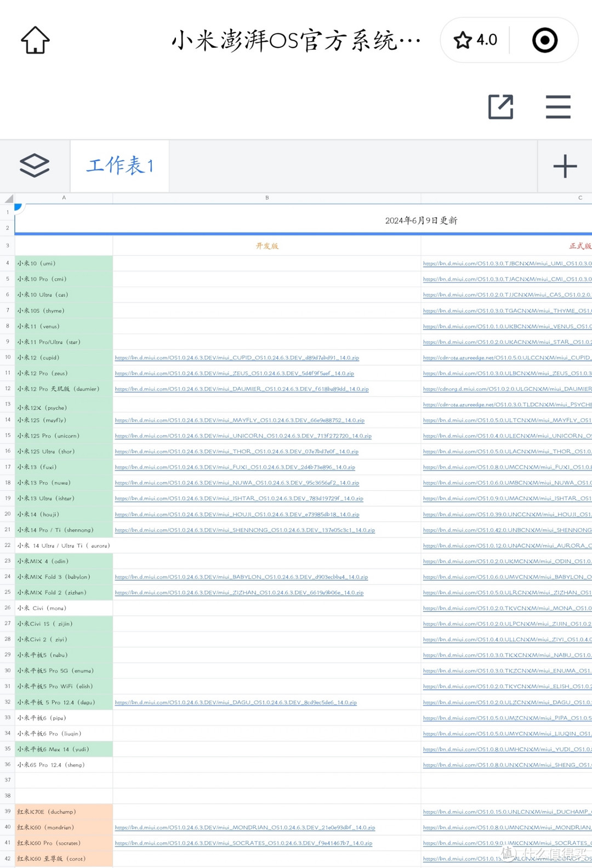Open the MONA stable ROM link

507,608
